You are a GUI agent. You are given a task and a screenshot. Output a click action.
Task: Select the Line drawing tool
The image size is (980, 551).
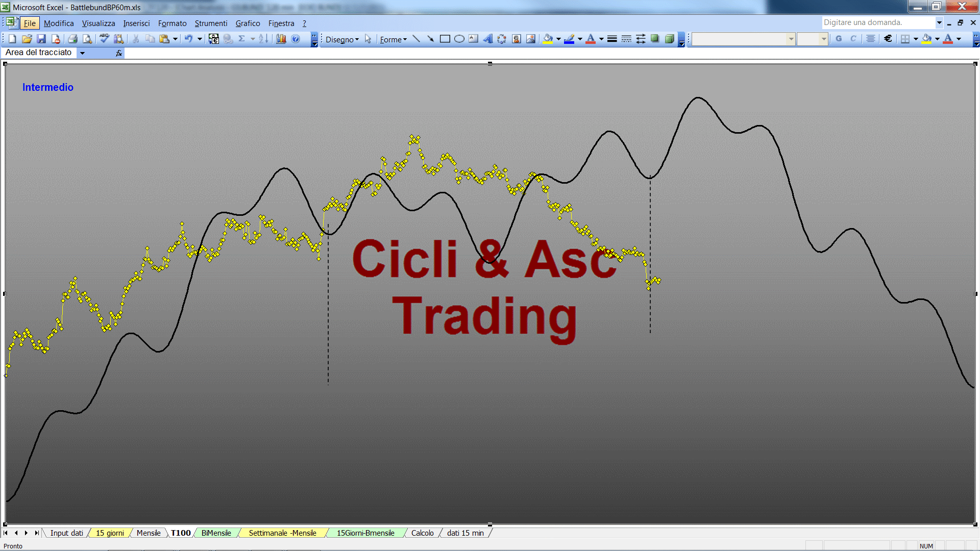[x=416, y=39]
